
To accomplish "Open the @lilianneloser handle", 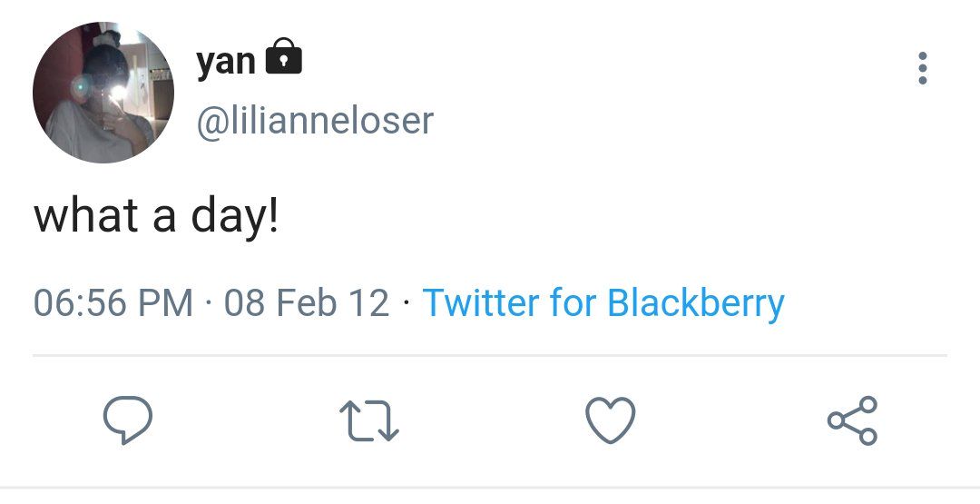I will [315, 121].
